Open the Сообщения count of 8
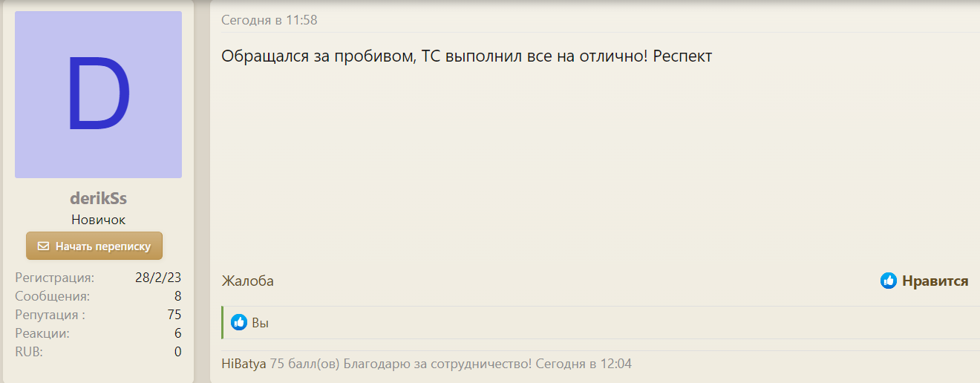The width and height of the screenshot is (980, 383). [x=177, y=297]
